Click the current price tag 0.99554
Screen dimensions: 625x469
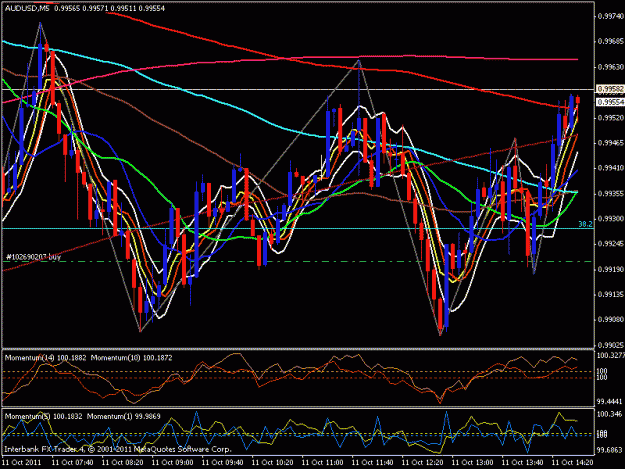610,102
